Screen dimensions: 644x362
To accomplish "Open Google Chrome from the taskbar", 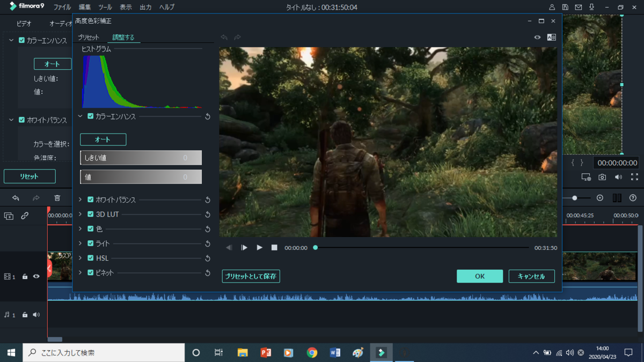I will 312,352.
